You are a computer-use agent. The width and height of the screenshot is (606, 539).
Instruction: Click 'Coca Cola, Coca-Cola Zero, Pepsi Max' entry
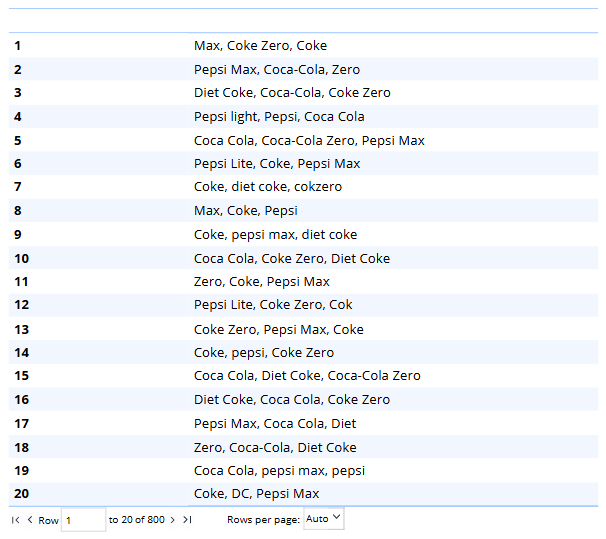point(309,141)
